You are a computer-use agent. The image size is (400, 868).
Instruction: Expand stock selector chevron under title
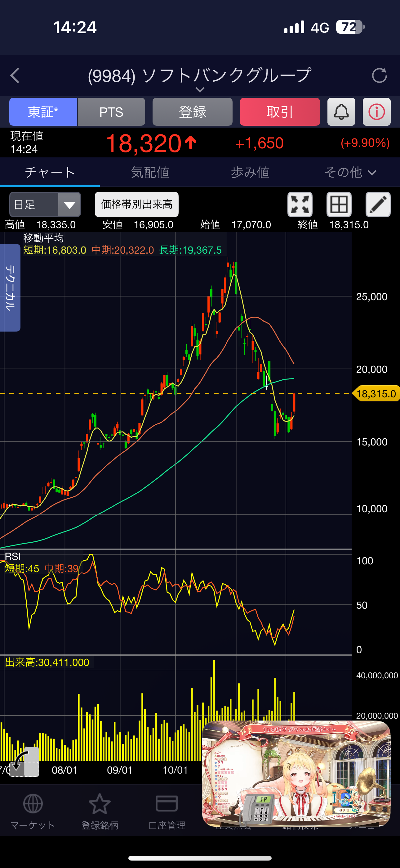coord(200,90)
